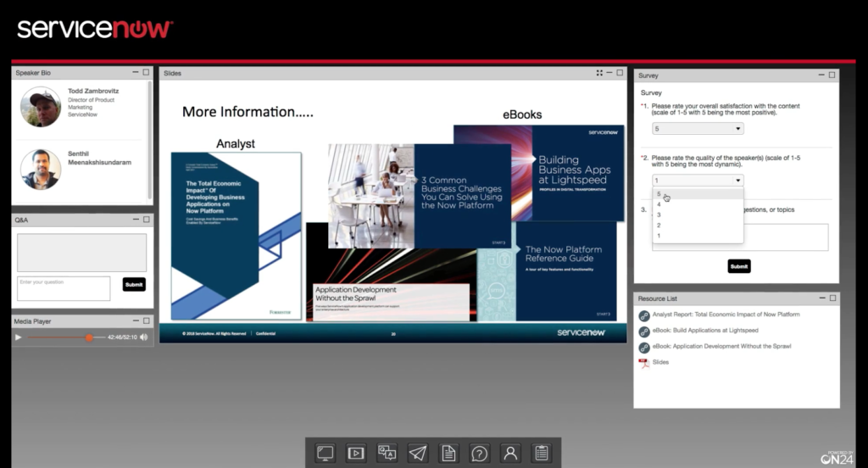The image size is (868, 468).
Task: Open eBook: Application Development Without the Sprawl
Action: tap(722, 346)
